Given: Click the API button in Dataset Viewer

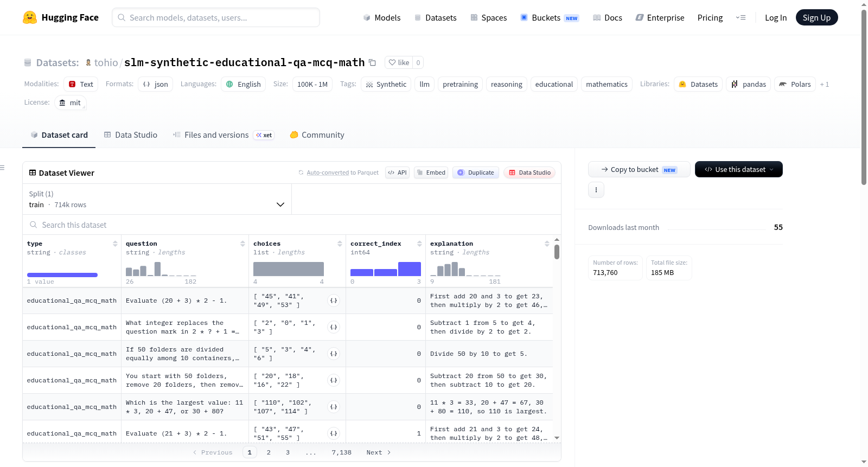Looking at the screenshot, I should tap(397, 172).
